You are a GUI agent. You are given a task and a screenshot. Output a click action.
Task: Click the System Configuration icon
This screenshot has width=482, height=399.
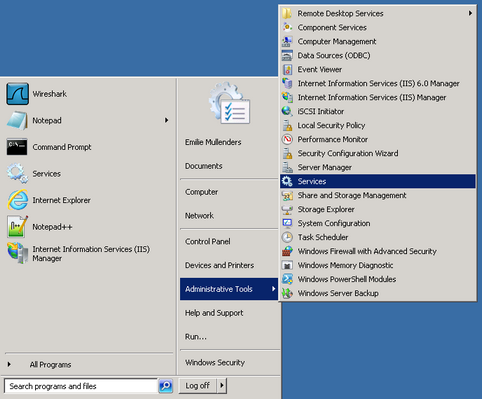coord(287,223)
